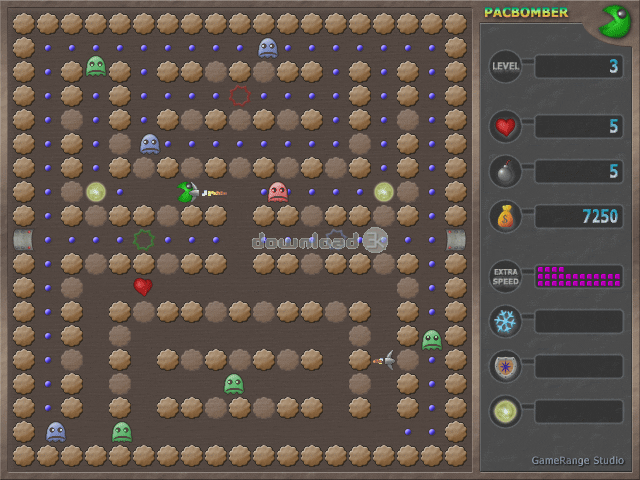Click the green spiky ring marker
Screen dimensions: 640x480
coord(144,240)
